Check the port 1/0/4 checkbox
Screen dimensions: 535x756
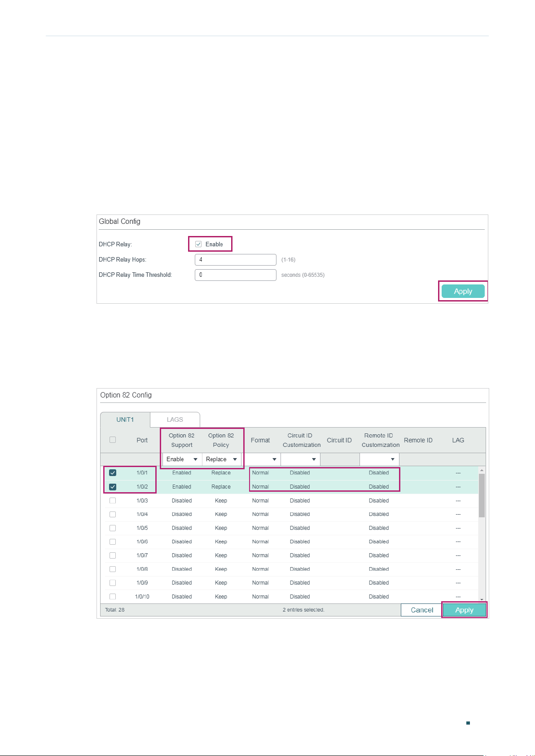coord(113,514)
